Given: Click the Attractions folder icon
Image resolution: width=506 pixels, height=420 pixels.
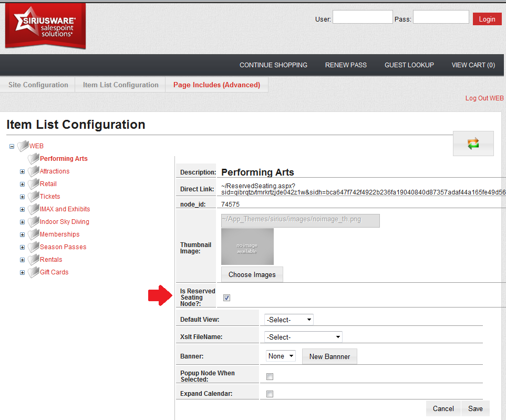Looking at the screenshot, I should (34, 171).
